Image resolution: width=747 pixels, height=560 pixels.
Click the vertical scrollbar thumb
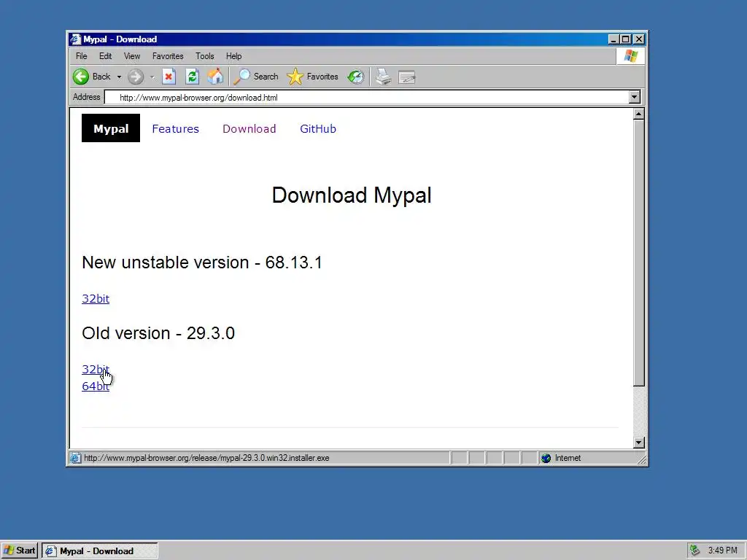click(x=639, y=253)
